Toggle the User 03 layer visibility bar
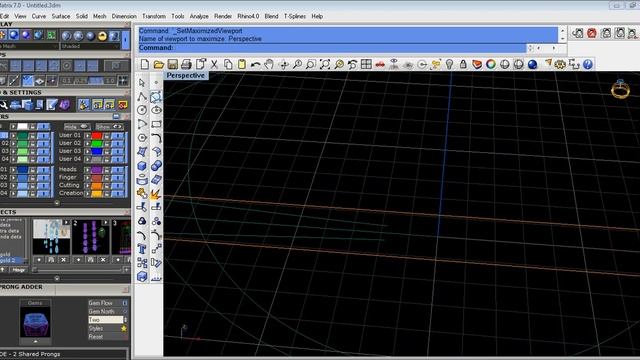Viewport: 640px width, 360px height. [x=117, y=151]
